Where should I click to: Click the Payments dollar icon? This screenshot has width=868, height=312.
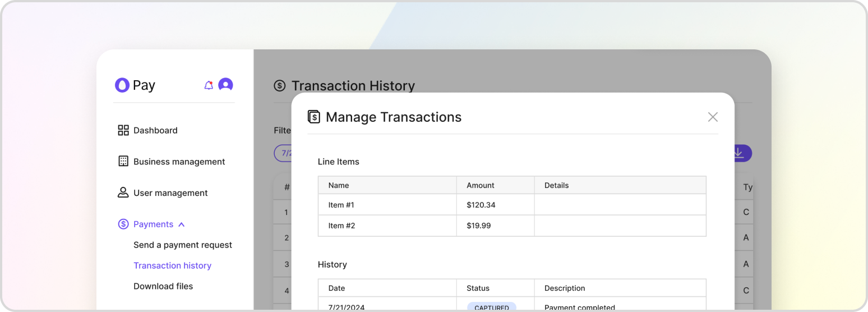(x=123, y=224)
